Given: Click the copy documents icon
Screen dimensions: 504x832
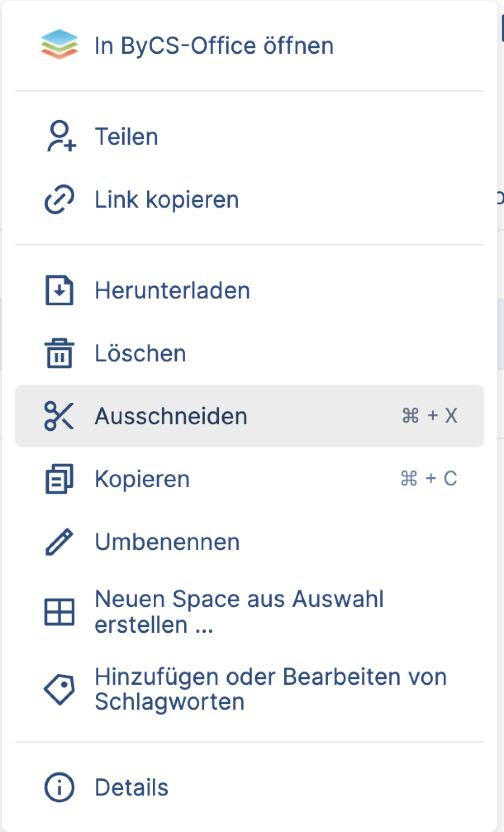Looking at the screenshot, I should [59, 479].
